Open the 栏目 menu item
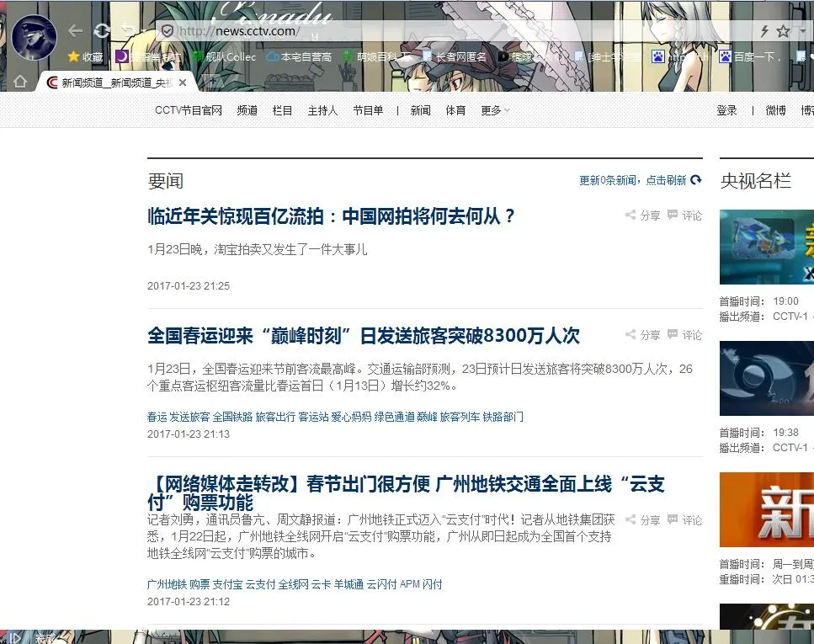 [x=282, y=110]
